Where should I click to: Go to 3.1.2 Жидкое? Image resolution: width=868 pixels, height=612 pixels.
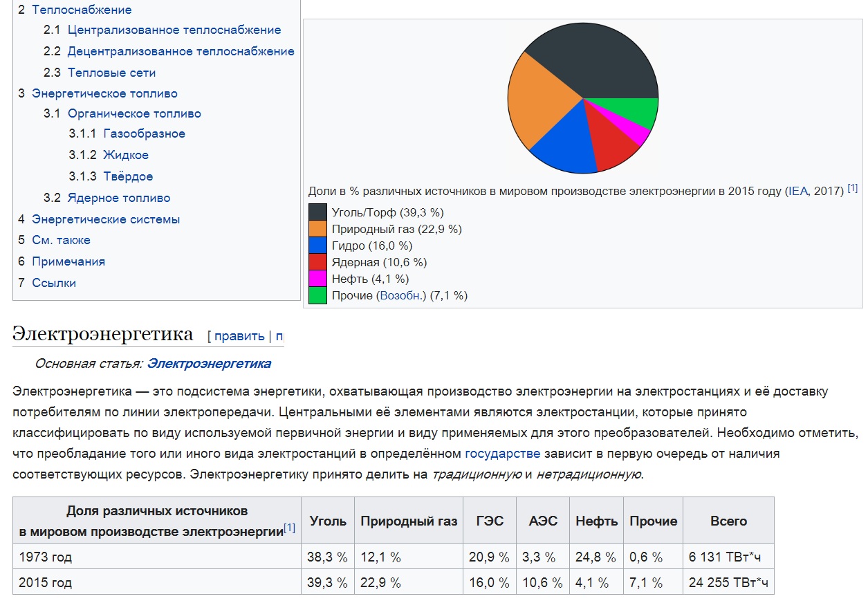[109, 155]
